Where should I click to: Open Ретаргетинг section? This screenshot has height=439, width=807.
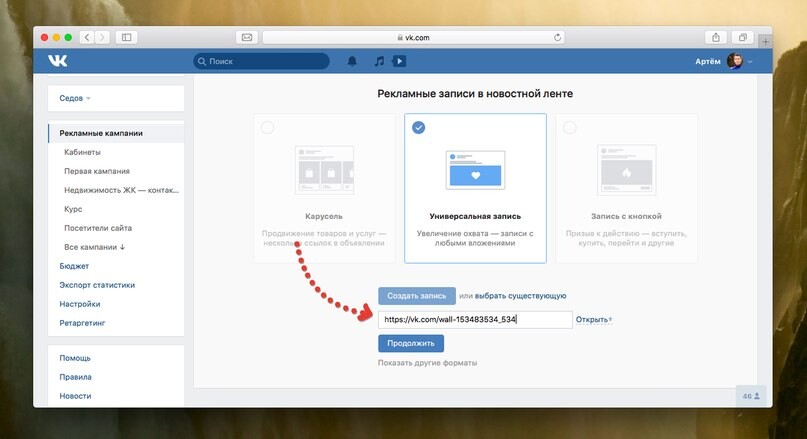(x=82, y=323)
